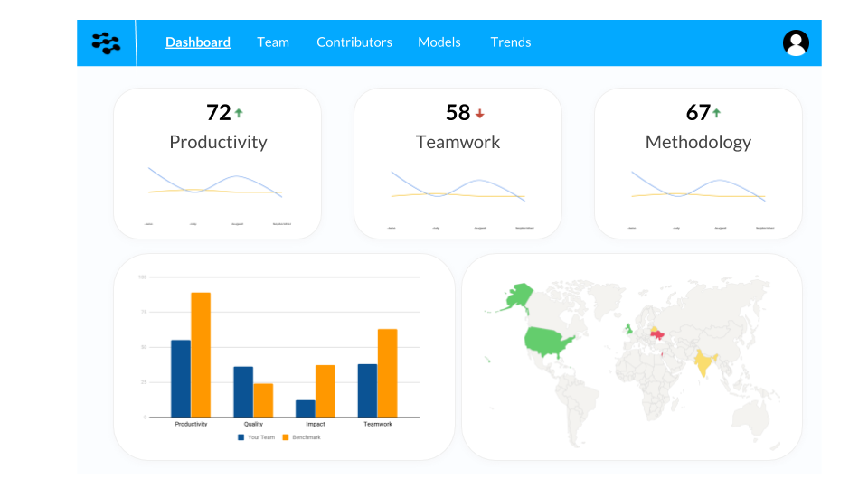868x488 pixels.
Task: Select the orange Benchmark legend square
Action: point(286,437)
